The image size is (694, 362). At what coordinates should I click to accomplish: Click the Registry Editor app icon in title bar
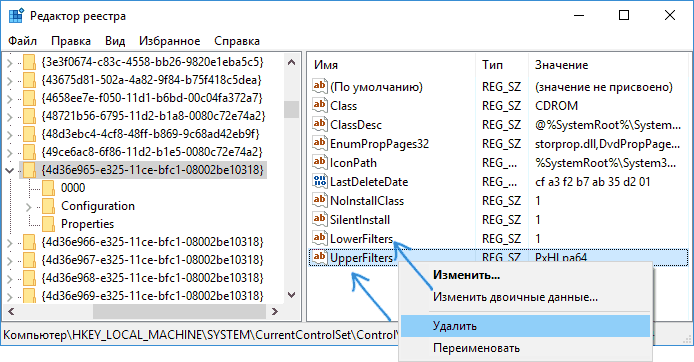pyautogui.click(x=16, y=16)
